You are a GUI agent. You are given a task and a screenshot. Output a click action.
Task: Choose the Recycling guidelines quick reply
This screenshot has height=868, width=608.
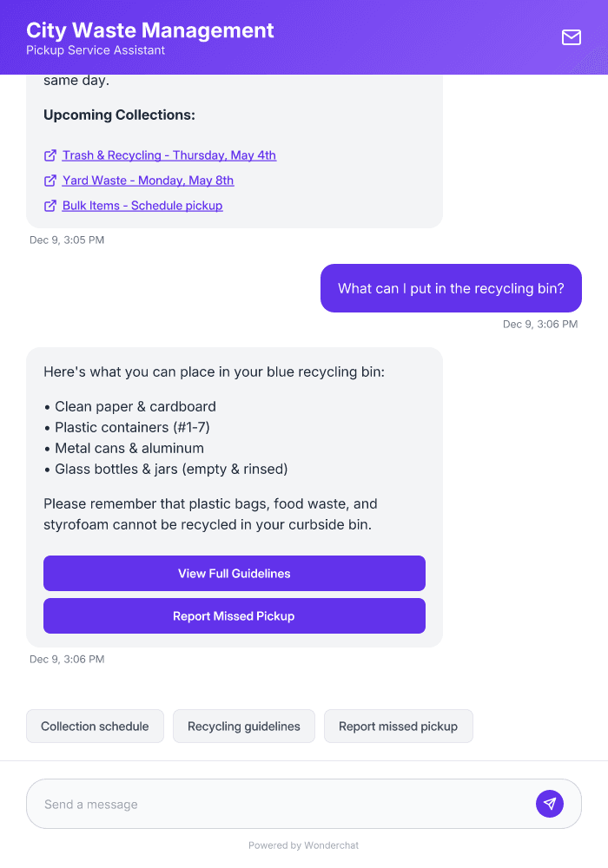244,726
